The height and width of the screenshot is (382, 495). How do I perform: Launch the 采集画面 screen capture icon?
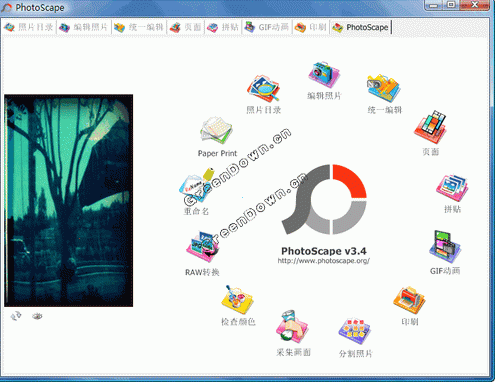pyautogui.click(x=292, y=326)
